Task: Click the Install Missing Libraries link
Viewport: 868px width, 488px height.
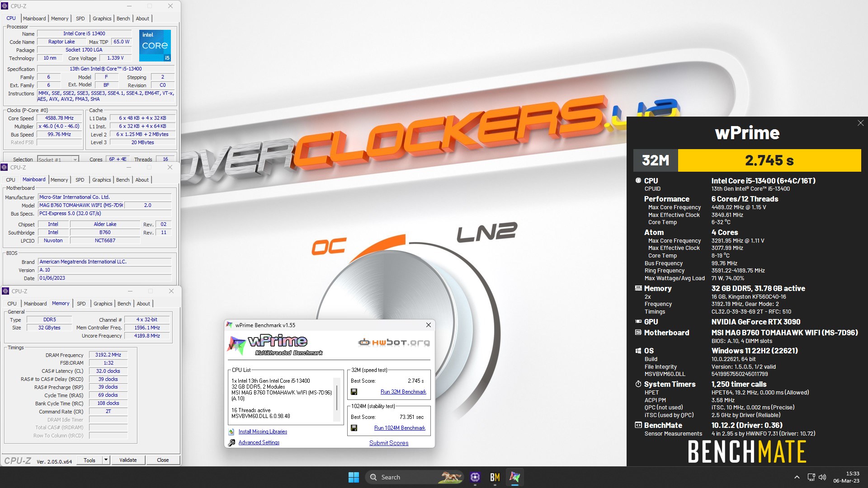Action: tap(263, 432)
